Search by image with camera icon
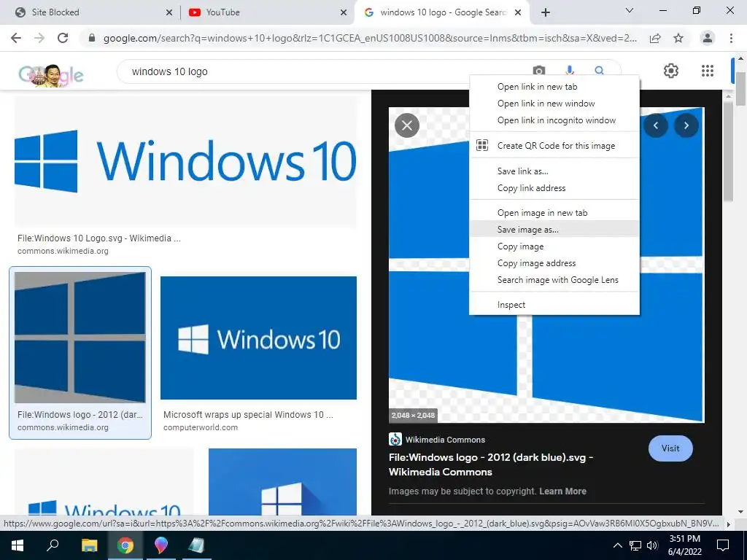 (x=539, y=71)
